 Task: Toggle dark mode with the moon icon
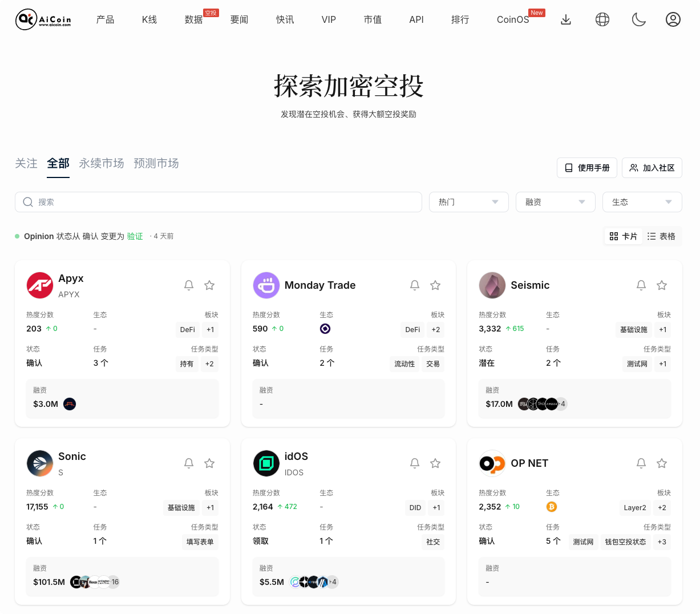point(638,19)
